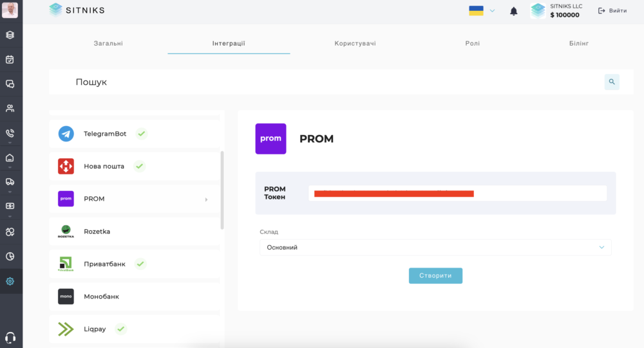The width and height of the screenshot is (644, 348).
Task: Open the pie chart reports icon
Action: (10, 257)
